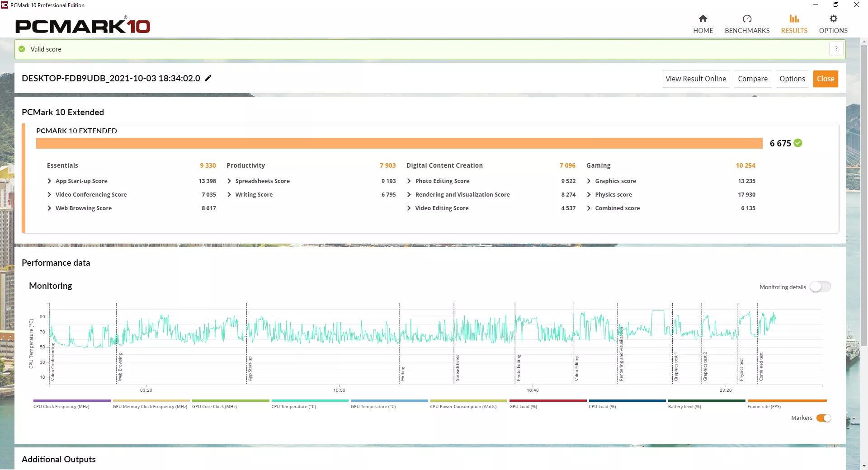Click the vertical scrollbar thumb

[864, 195]
